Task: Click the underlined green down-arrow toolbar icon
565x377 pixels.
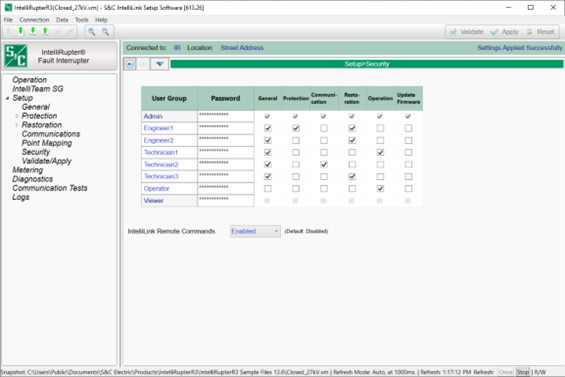Action: point(33,32)
